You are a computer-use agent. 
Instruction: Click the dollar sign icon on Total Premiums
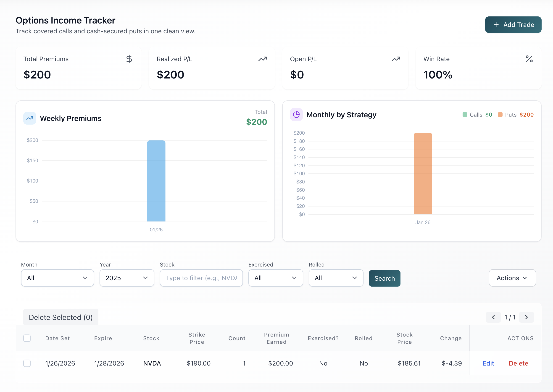tap(129, 59)
